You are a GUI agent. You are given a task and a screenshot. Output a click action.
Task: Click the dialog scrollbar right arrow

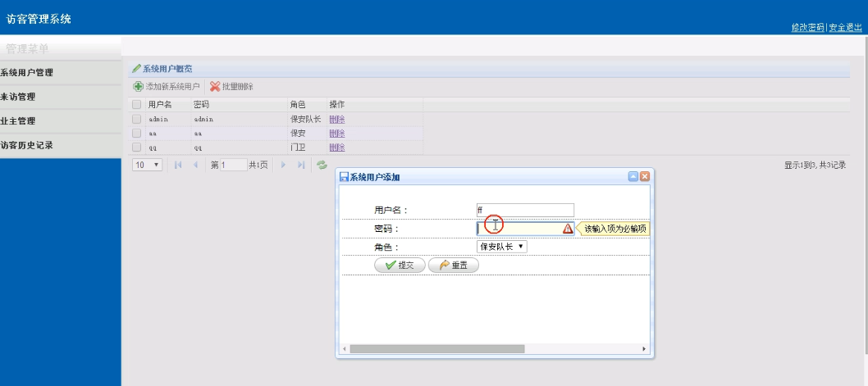click(x=644, y=349)
